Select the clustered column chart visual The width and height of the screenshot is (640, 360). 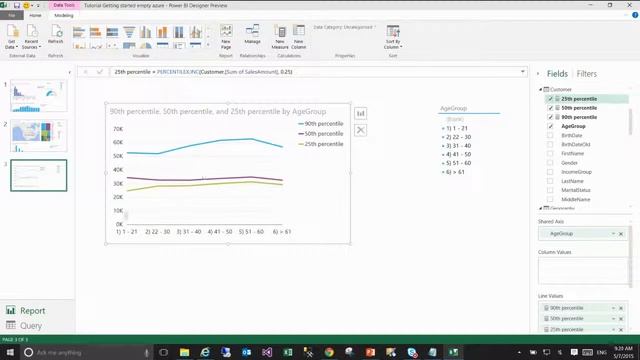pos(145,32)
